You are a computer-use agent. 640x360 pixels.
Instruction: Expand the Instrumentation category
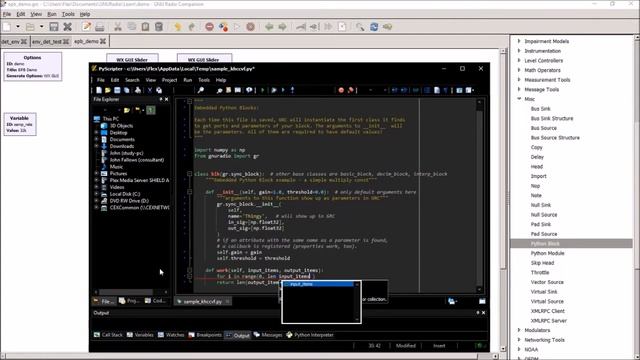click(x=519, y=51)
